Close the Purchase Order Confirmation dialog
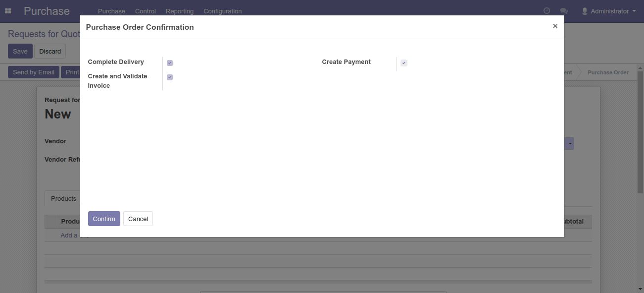The height and width of the screenshot is (293, 644). 555,26
